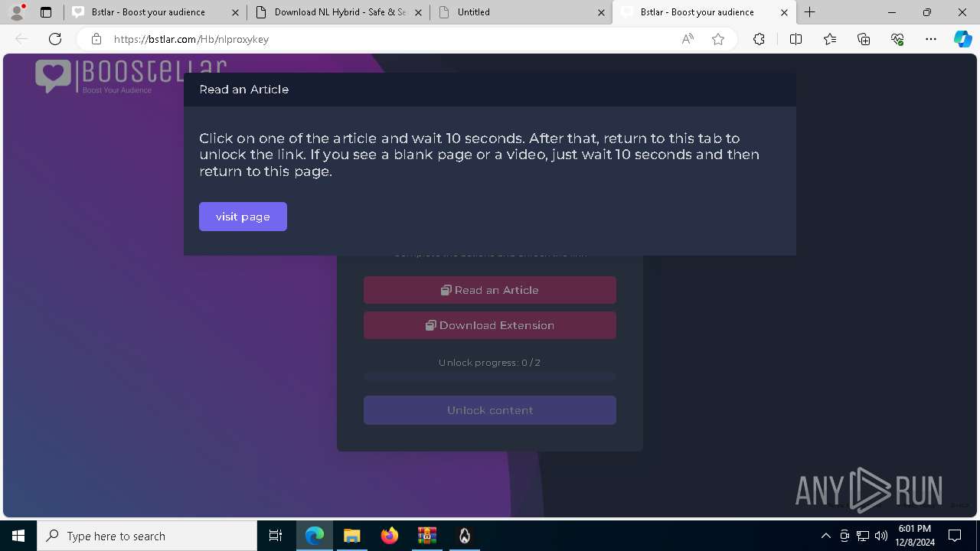Open the browser profile icon
980x551 pixels.
(x=17, y=11)
